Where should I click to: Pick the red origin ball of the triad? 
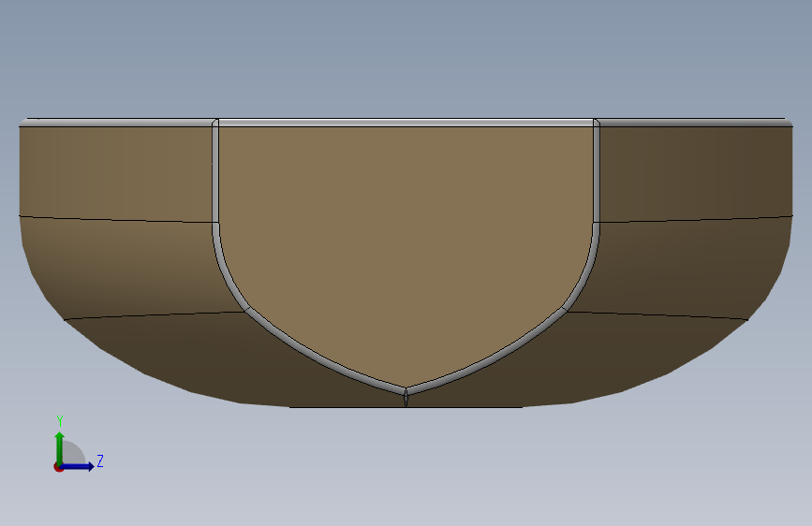point(58,467)
